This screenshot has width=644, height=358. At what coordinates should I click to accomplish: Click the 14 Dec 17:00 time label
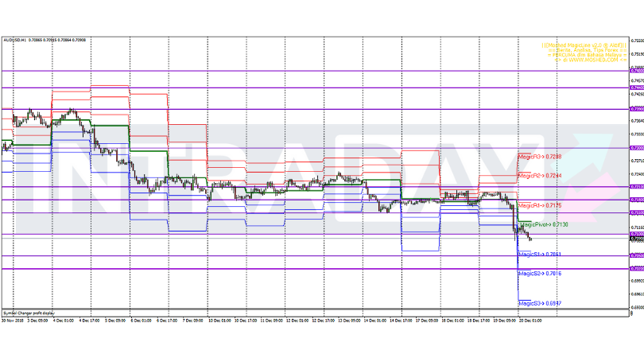pyautogui.click(x=401, y=321)
